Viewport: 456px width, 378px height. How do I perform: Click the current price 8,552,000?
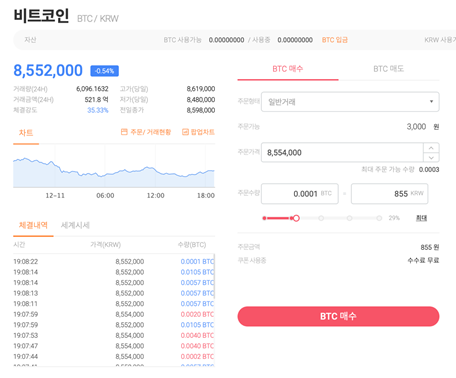[48, 70]
